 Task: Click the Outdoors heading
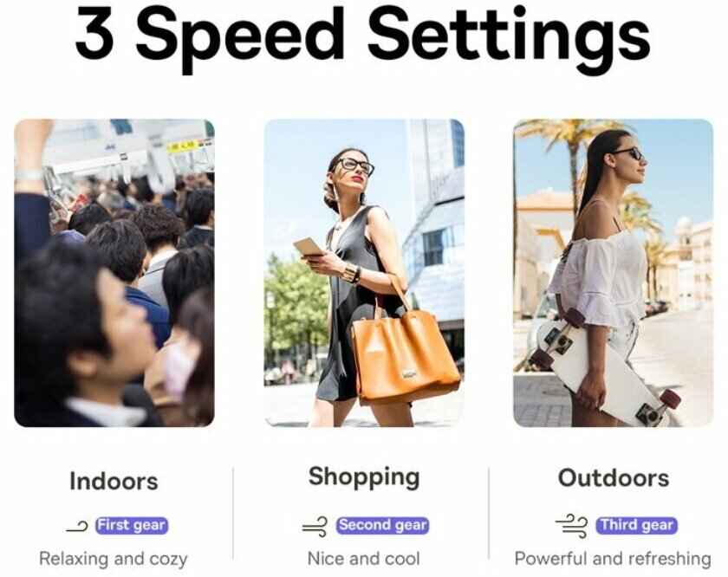coord(614,478)
